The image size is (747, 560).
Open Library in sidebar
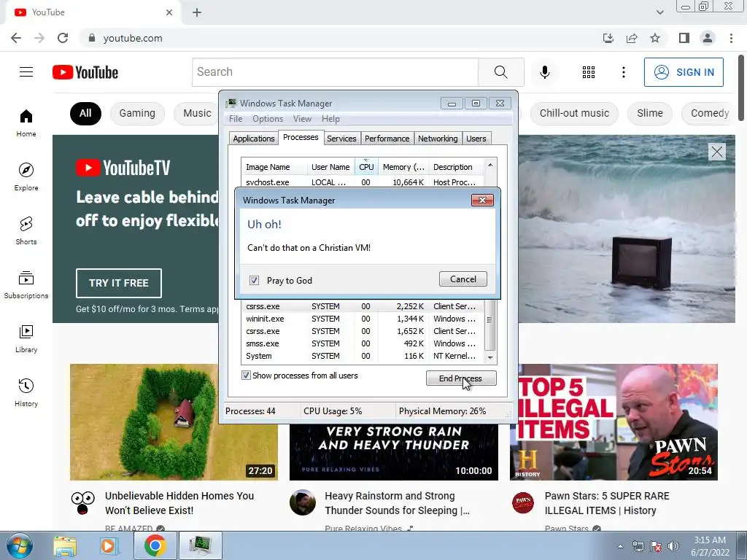(26, 338)
